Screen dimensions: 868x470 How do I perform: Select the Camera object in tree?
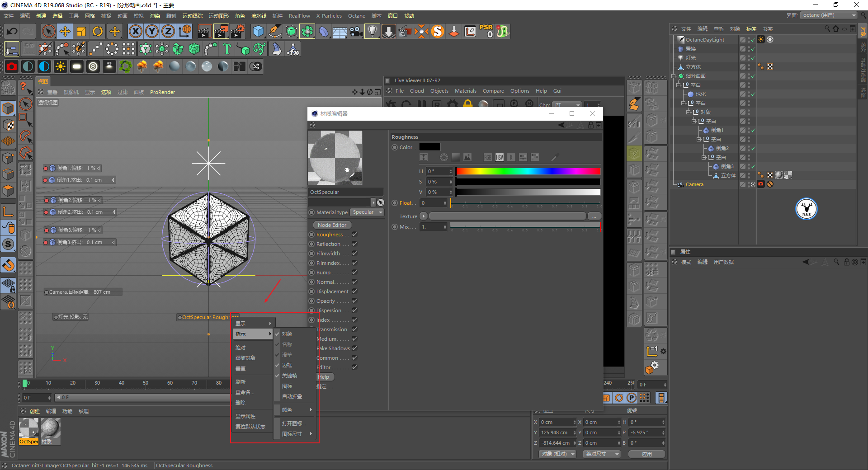point(694,184)
